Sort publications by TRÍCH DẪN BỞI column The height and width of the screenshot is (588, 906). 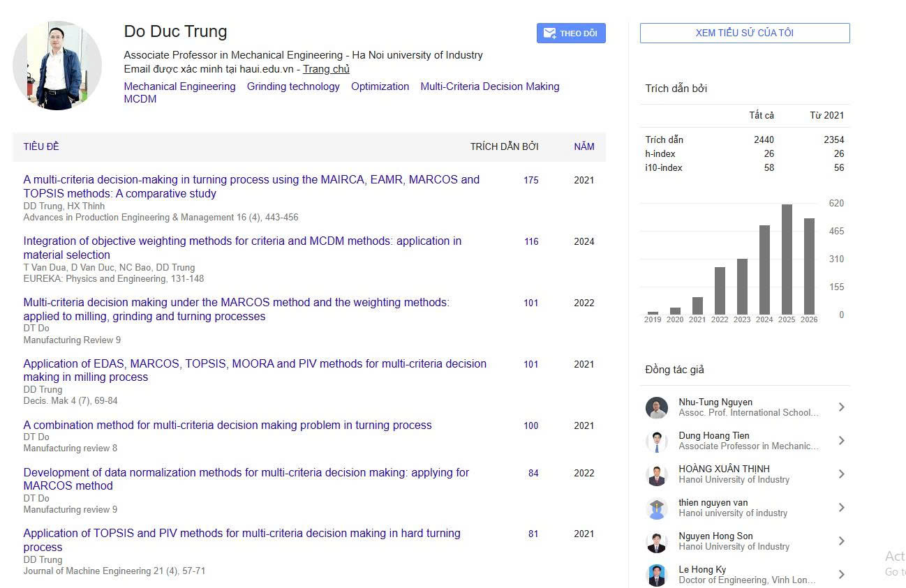(x=505, y=146)
